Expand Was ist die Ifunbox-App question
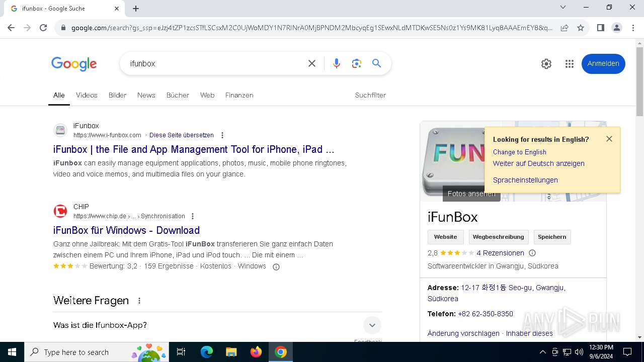Screen dimensions: 644x362 (217, 325)
